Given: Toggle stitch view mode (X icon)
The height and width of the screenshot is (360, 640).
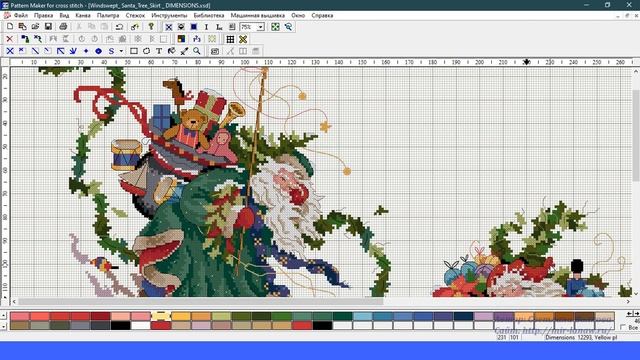Looking at the screenshot, I should 169,27.
